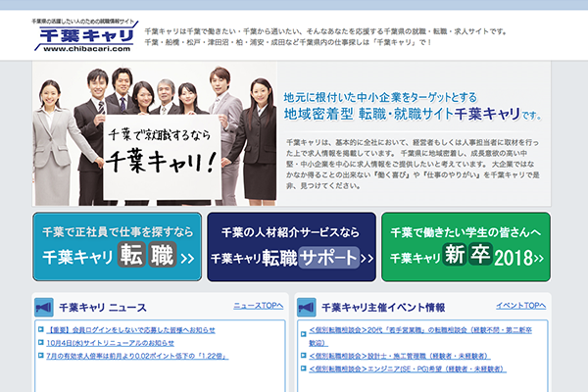This screenshot has width=588, height=392.
Task: Click the megaphone icon beside 千葉キャリ主催イベント情報
Action: tap(307, 308)
